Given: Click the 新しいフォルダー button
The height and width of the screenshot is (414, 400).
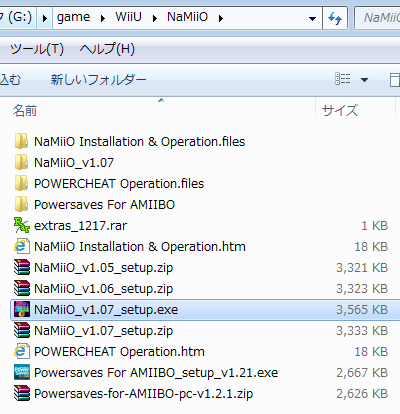Looking at the screenshot, I should point(98,80).
